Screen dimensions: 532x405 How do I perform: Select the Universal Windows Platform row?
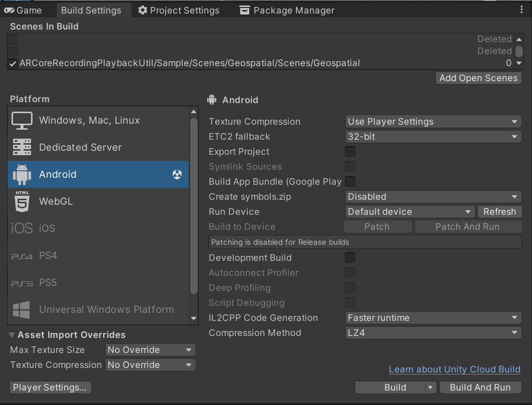coord(98,309)
